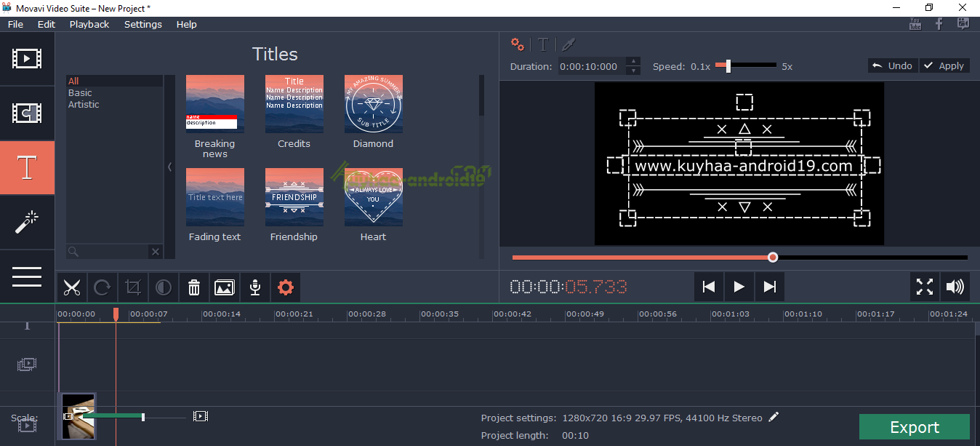Mute the volume speaker icon

click(x=955, y=287)
